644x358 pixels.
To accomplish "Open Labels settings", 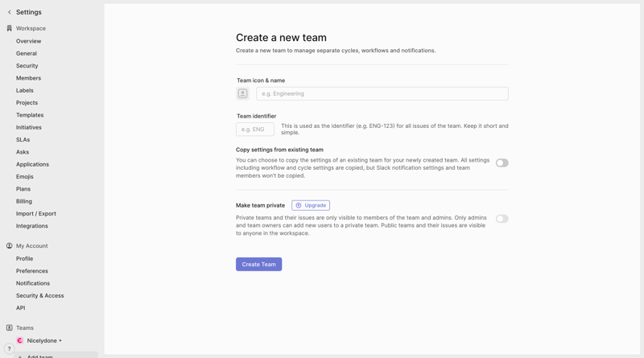I will tap(25, 90).
